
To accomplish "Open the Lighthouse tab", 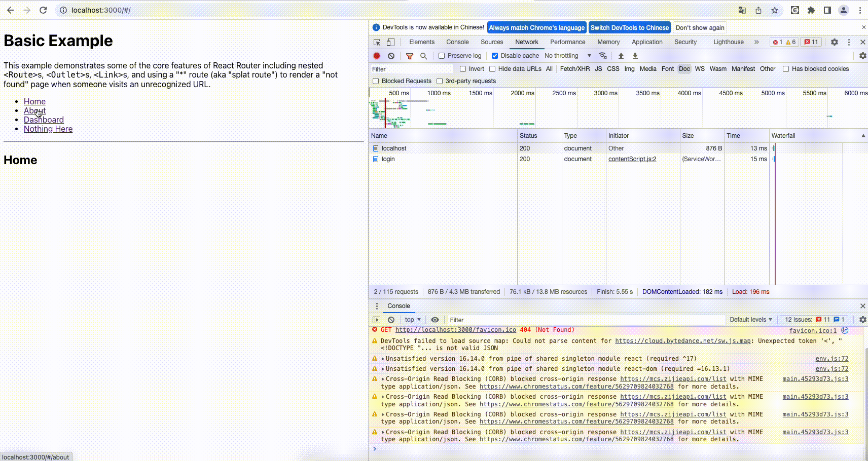I will click(x=729, y=42).
